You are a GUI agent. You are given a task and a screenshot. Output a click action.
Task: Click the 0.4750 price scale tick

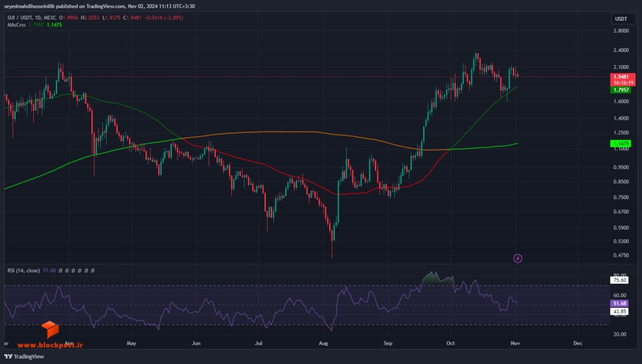coord(621,255)
